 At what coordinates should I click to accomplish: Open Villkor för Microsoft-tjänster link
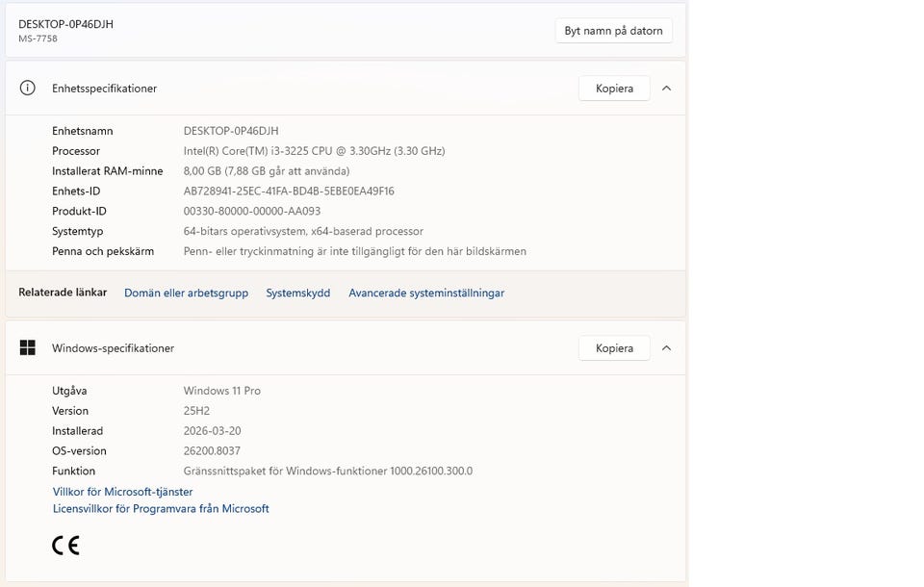point(122,492)
